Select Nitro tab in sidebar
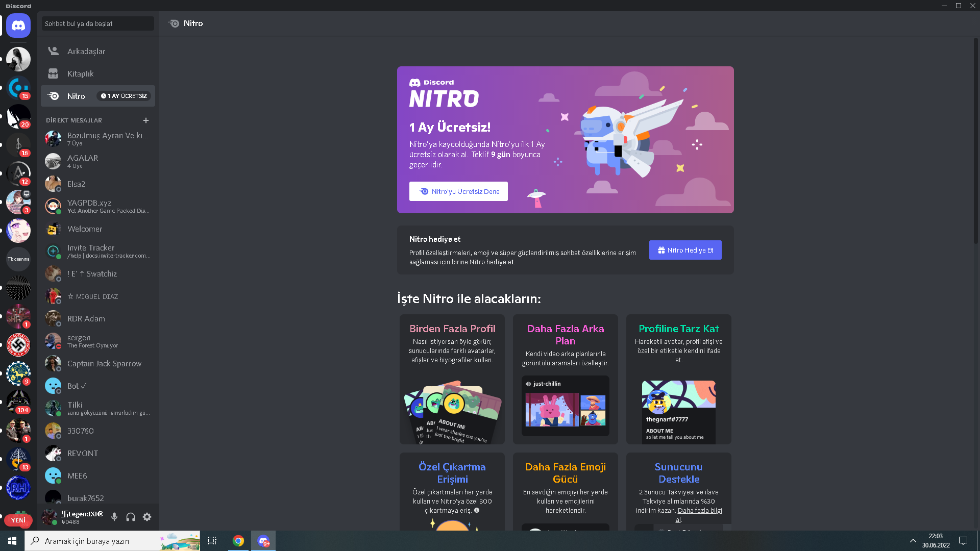980x551 pixels. click(77, 96)
